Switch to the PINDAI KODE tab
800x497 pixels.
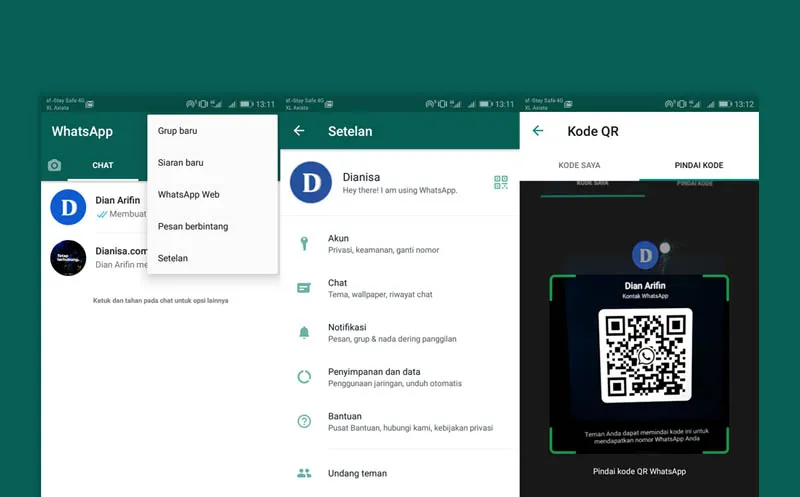[x=699, y=165]
